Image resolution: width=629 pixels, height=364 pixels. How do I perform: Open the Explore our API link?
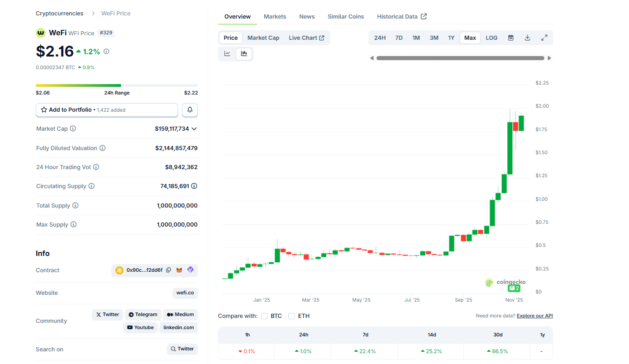point(534,316)
